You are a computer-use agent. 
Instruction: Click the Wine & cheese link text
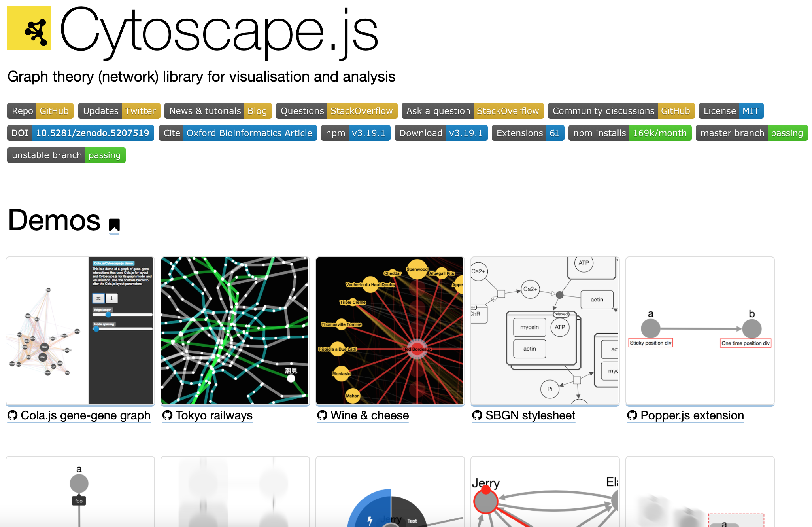point(370,415)
